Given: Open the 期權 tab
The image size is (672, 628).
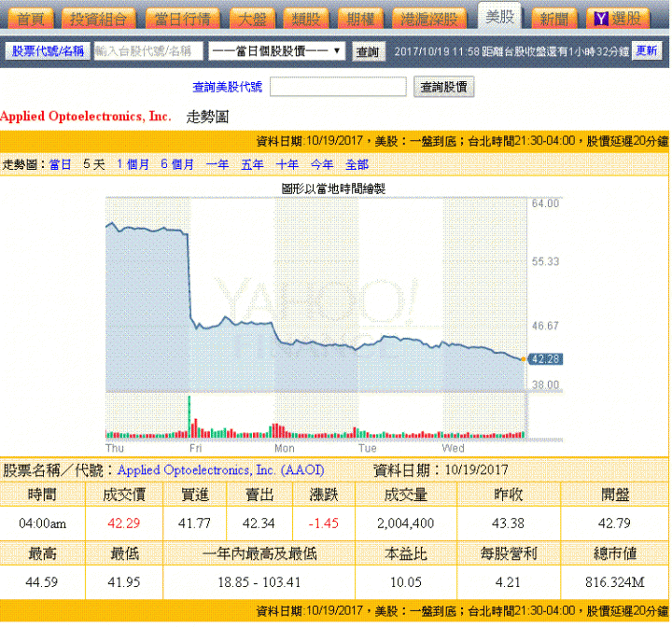Looking at the screenshot, I should coord(360,20).
